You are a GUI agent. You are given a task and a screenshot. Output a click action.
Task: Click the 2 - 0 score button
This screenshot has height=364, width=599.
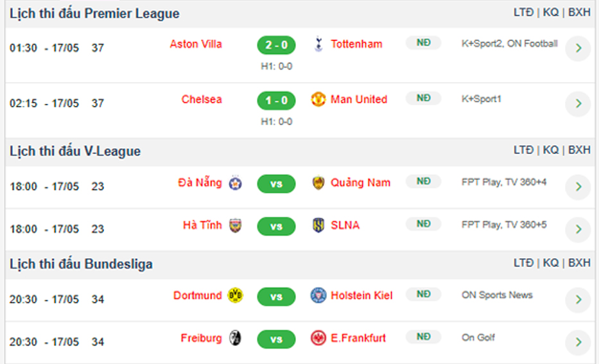276,45
